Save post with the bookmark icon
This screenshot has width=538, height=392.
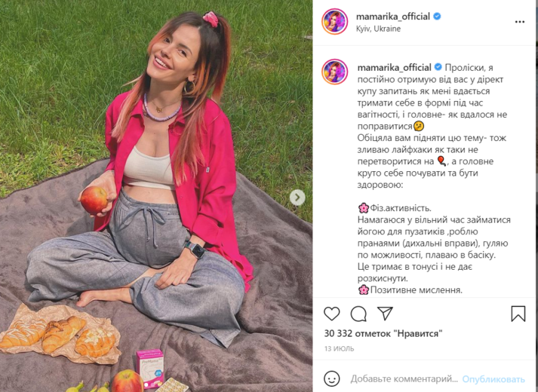518,314
